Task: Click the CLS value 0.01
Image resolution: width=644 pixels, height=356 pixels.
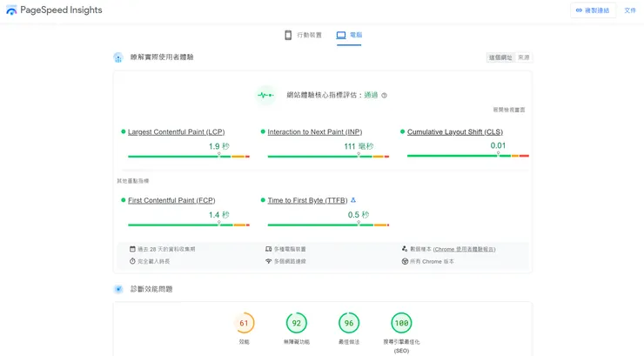Action: tap(498, 145)
